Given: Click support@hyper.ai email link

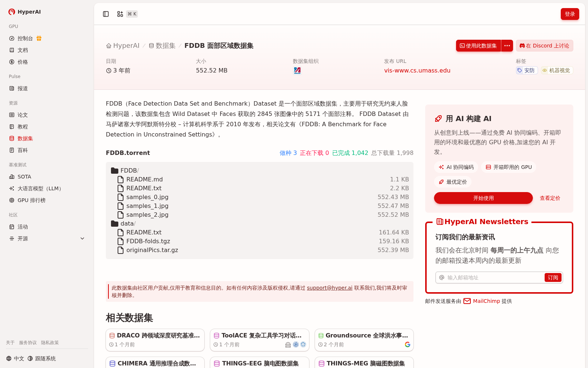Looking at the screenshot, I should [330, 288].
